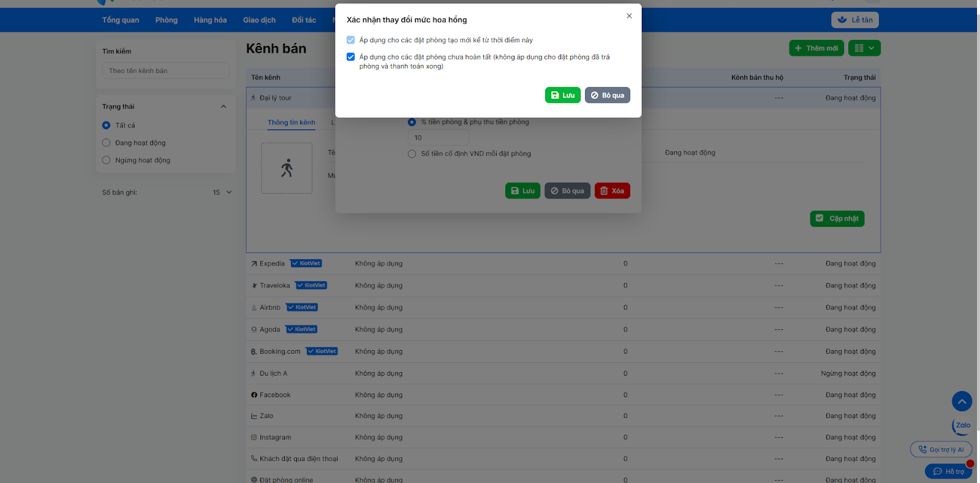This screenshot has width=980, height=483.
Task: Open the Du lịch A channel row
Action: (563, 374)
